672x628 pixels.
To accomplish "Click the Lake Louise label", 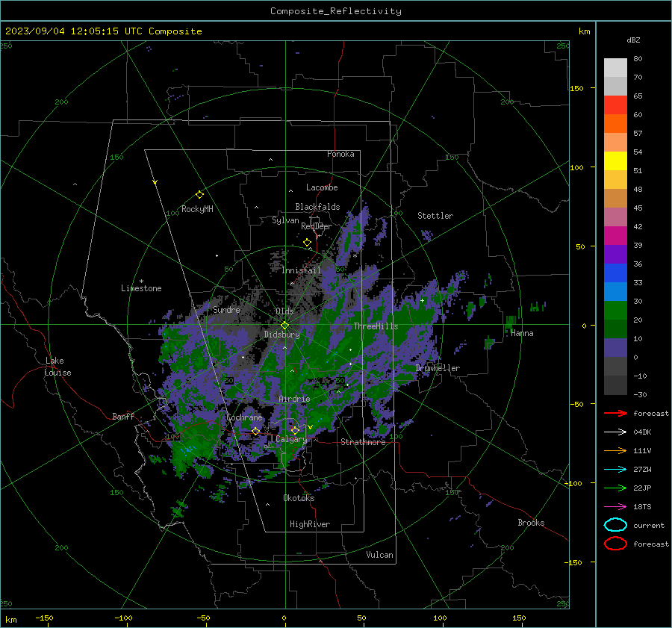I will pyautogui.click(x=57, y=367).
